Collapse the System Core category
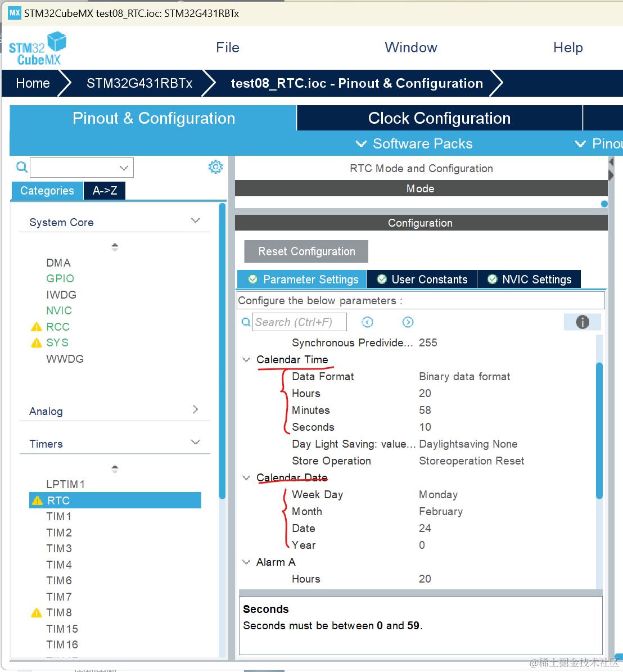 [195, 220]
